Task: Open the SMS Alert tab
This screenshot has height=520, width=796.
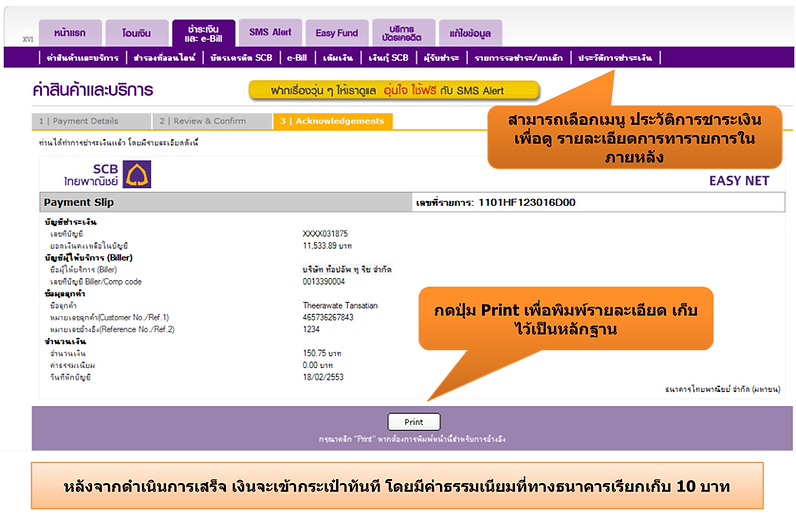Action: [x=270, y=32]
